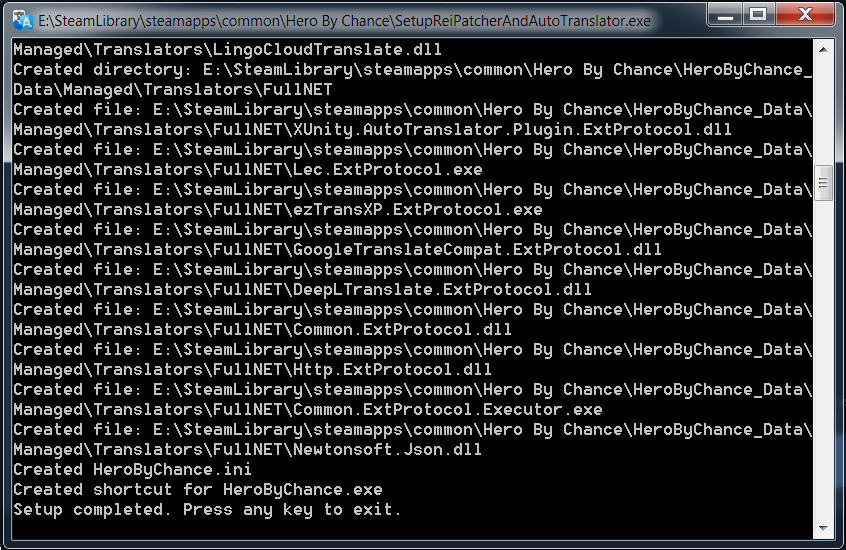Viewport: 846px width, 550px height.
Task: Click 'Setup completed. Press any key to exit.'
Action: click(207, 510)
